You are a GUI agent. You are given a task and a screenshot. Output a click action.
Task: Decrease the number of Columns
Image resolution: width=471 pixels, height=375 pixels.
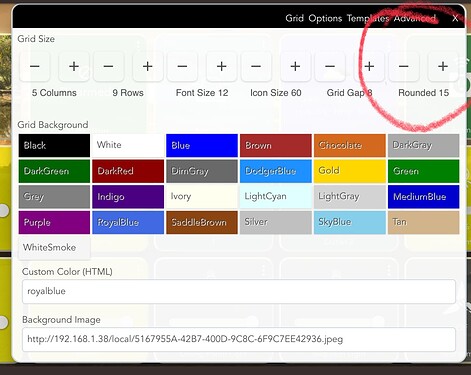(35, 66)
